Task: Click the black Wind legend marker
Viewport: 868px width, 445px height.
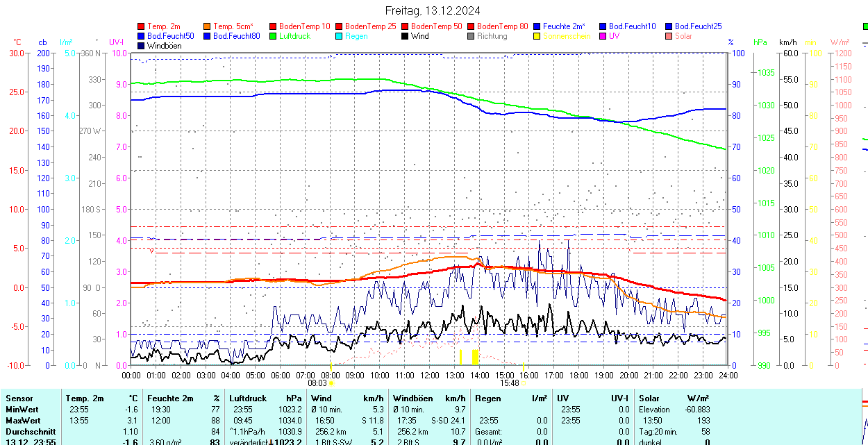Action: pos(405,36)
